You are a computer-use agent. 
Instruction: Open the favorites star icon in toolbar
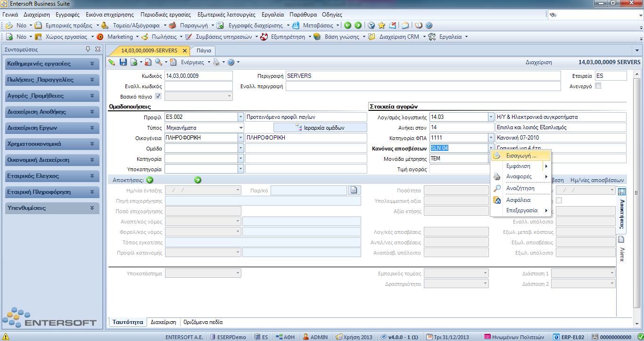coord(382,25)
